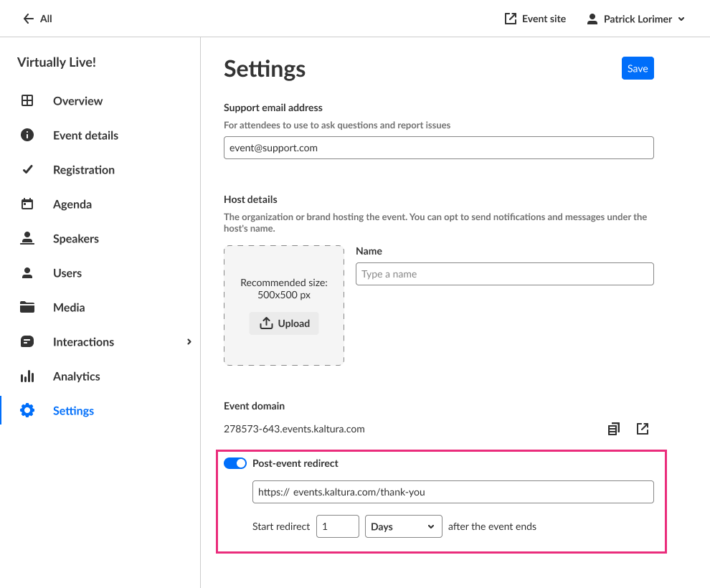Click the Media folder icon
The width and height of the screenshot is (710, 588).
tap(27, 308)
